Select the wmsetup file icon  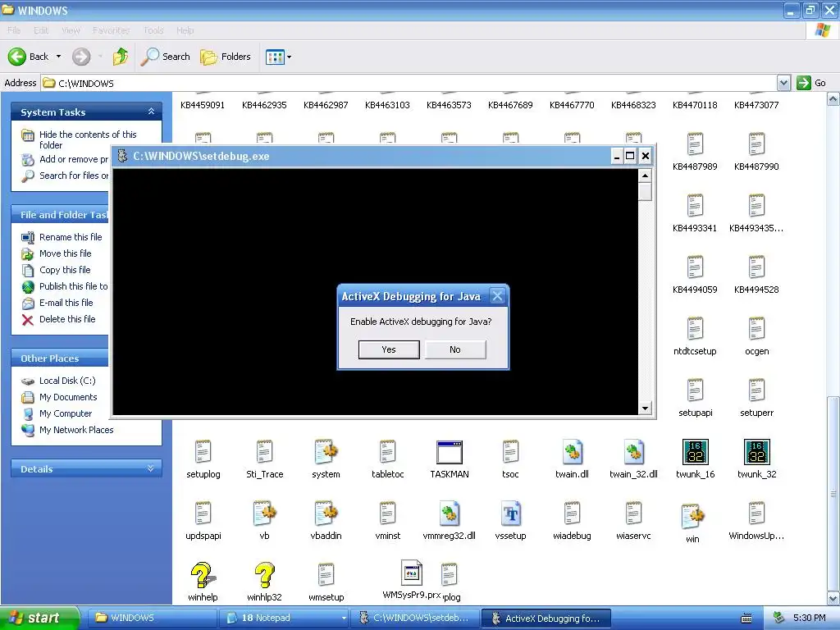pyautogui.click(x=326, y=575)
